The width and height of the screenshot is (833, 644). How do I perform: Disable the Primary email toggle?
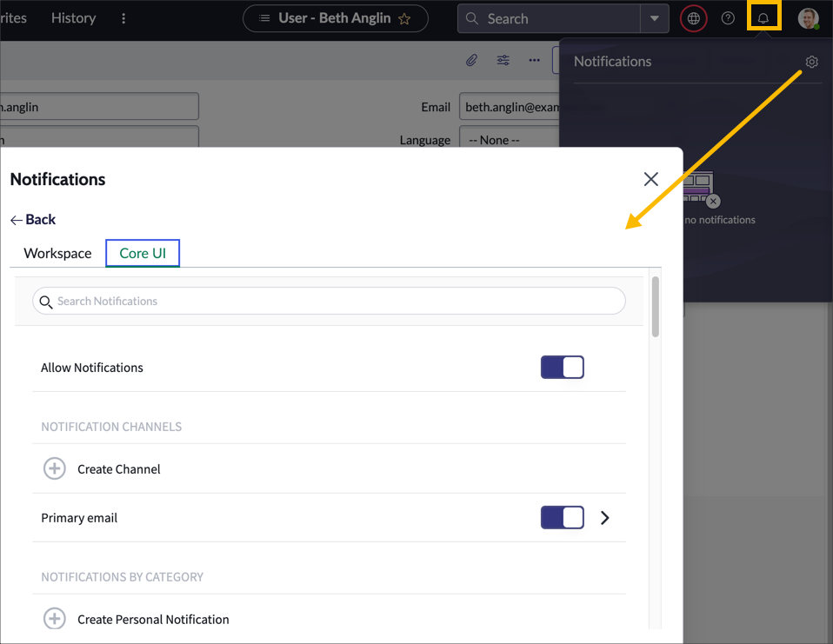click(562, 518)
